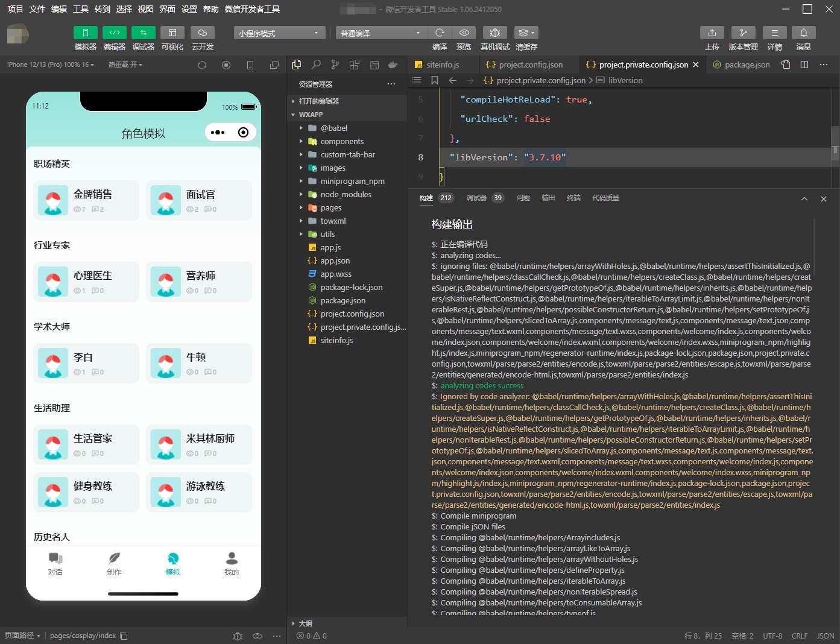Open the Messages (消息) bell icon

click(x=803, y=33)
